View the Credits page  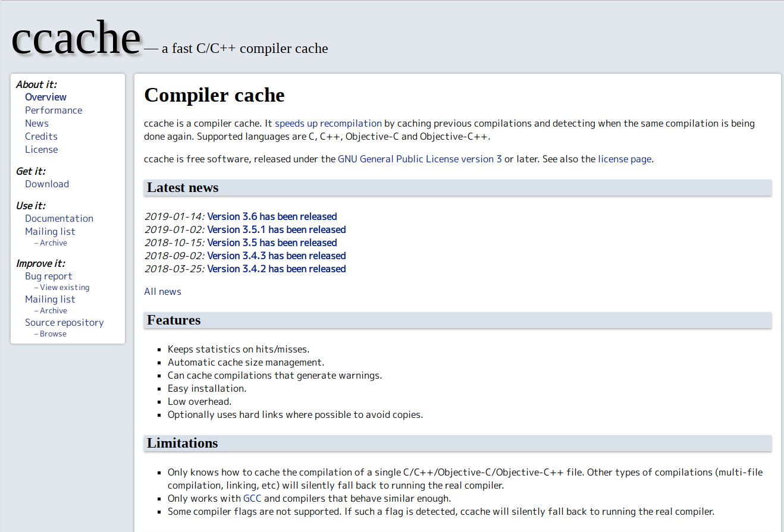(41, 136)
